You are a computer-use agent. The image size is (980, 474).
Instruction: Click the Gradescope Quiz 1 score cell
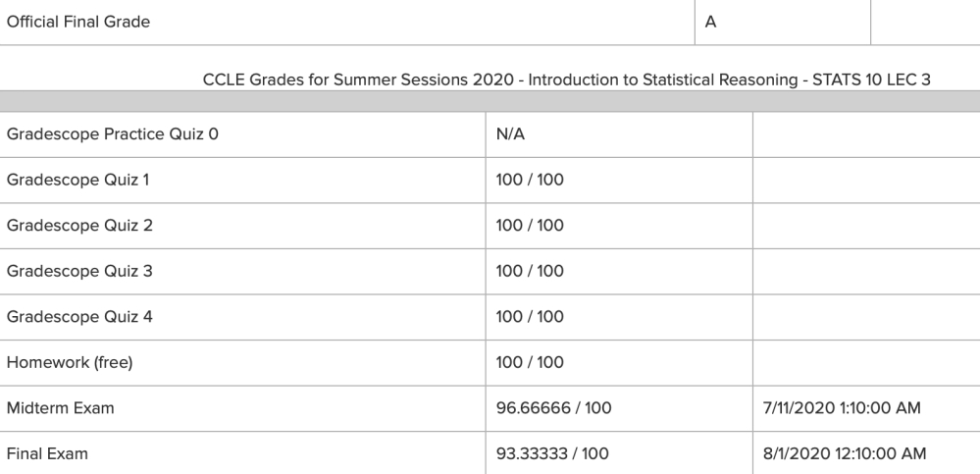point(619,181)
